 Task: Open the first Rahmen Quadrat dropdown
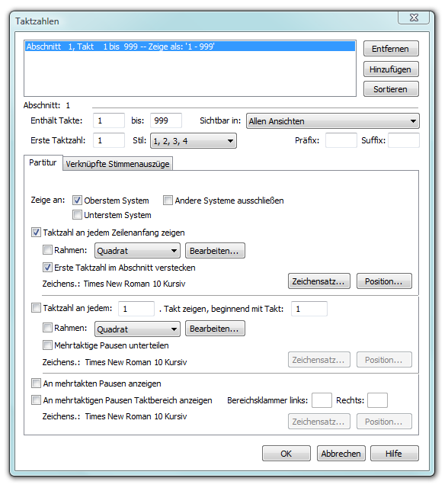point(137,251)
